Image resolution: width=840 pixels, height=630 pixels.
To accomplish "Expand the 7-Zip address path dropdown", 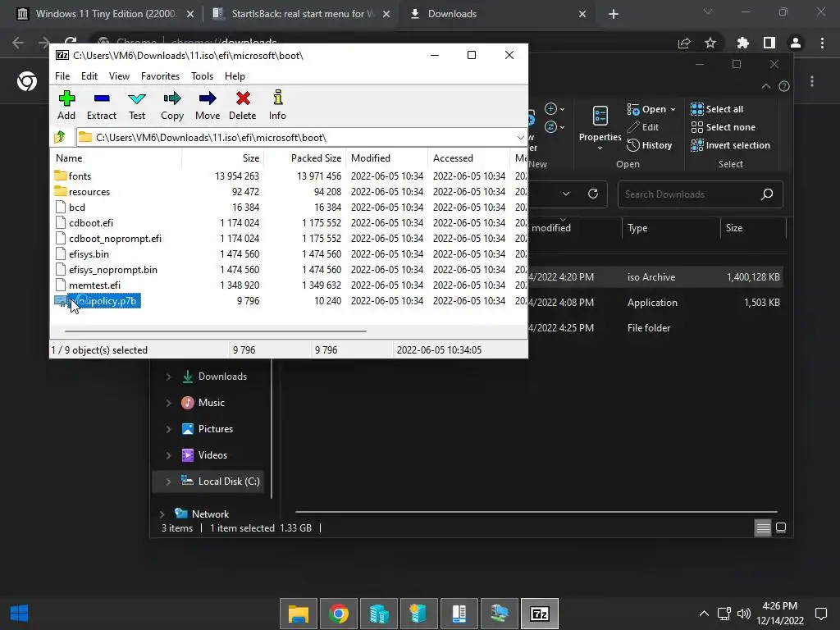I will point(520,138).
